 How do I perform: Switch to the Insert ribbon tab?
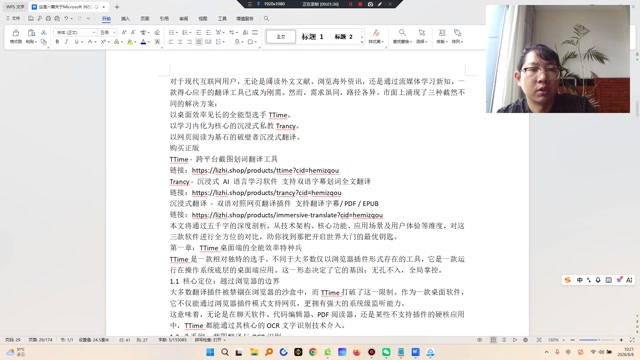125,19
